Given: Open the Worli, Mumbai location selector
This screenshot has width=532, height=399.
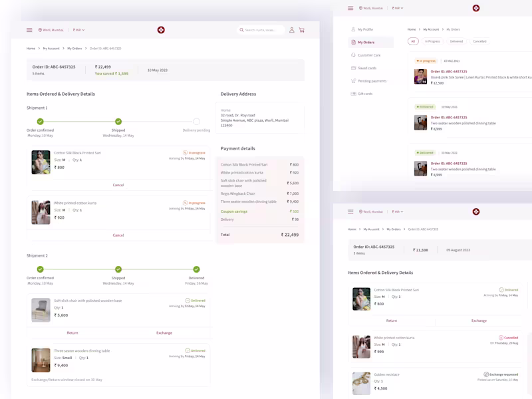Looking at the screenshot, I should click(51, 30).
